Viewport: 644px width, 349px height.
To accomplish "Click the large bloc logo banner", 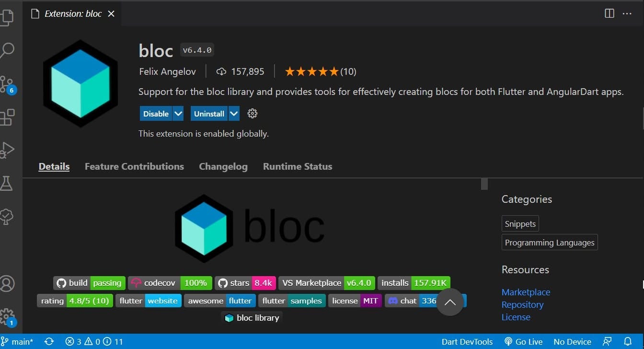I will (250, 228).
